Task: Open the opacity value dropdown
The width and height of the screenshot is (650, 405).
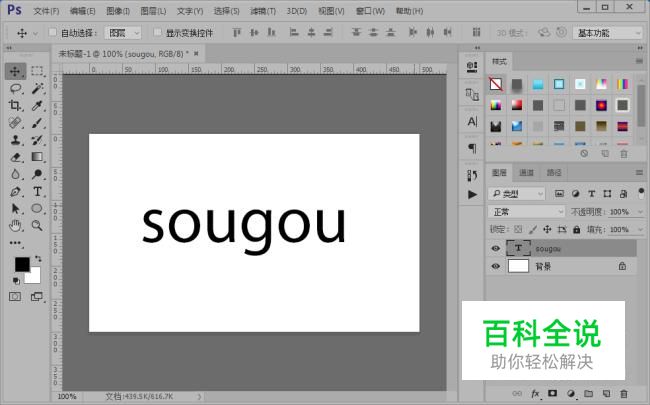Action: tap(640, 212)
